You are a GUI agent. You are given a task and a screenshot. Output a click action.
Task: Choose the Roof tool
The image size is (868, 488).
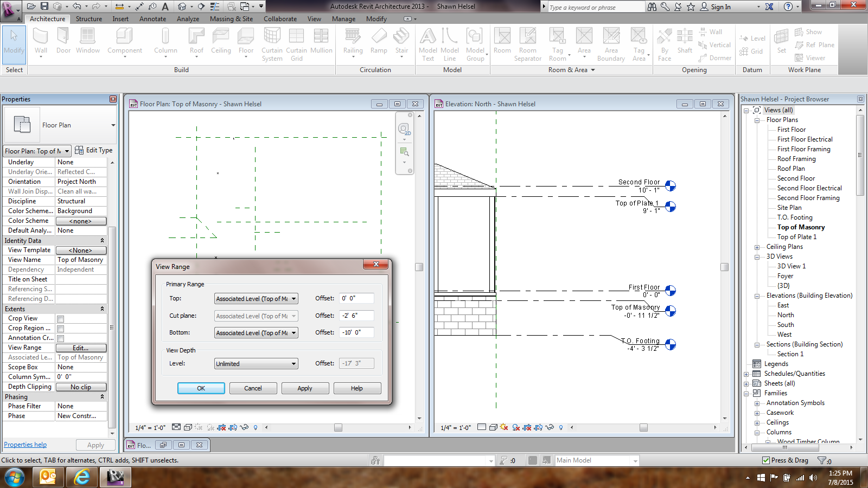(196, 41)
